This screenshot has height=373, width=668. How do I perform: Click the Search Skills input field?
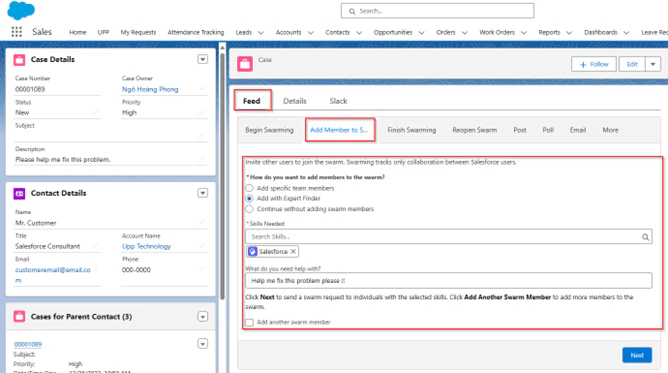coord(449,237)
